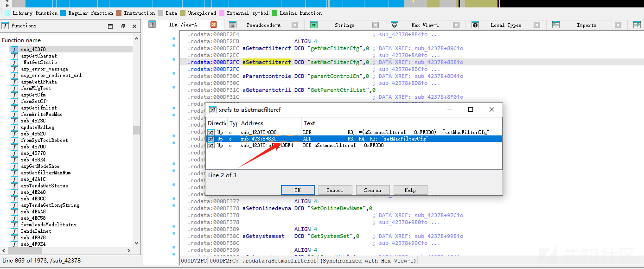Close the Local Types tab
644x269 pixels.
(537, 25)
